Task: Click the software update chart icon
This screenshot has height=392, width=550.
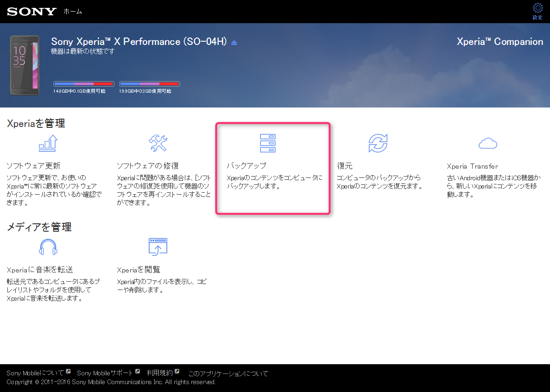Action: [x=48, y=143]
